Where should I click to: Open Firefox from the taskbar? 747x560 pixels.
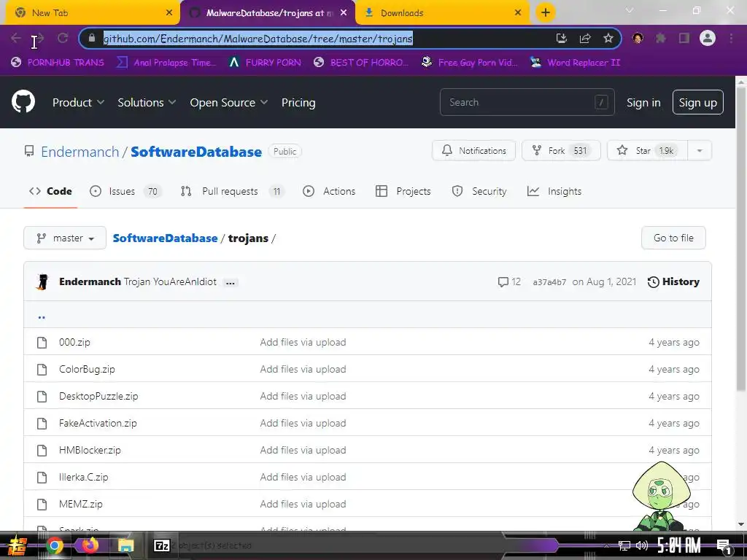point(90,545)
